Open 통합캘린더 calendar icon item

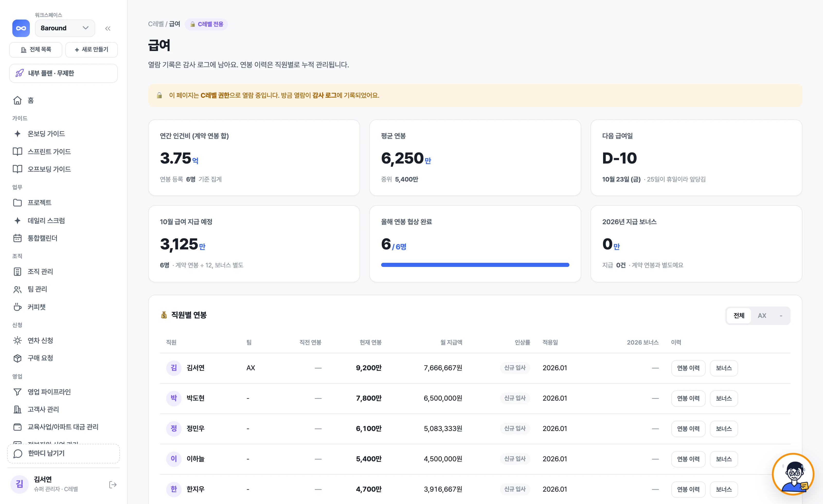click(x=64, y=238)
